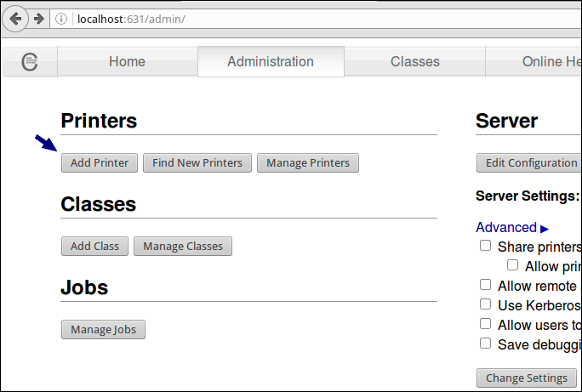Open the Home tab
The height and width of the screenshot is (392, 582).
coord(127,61)
